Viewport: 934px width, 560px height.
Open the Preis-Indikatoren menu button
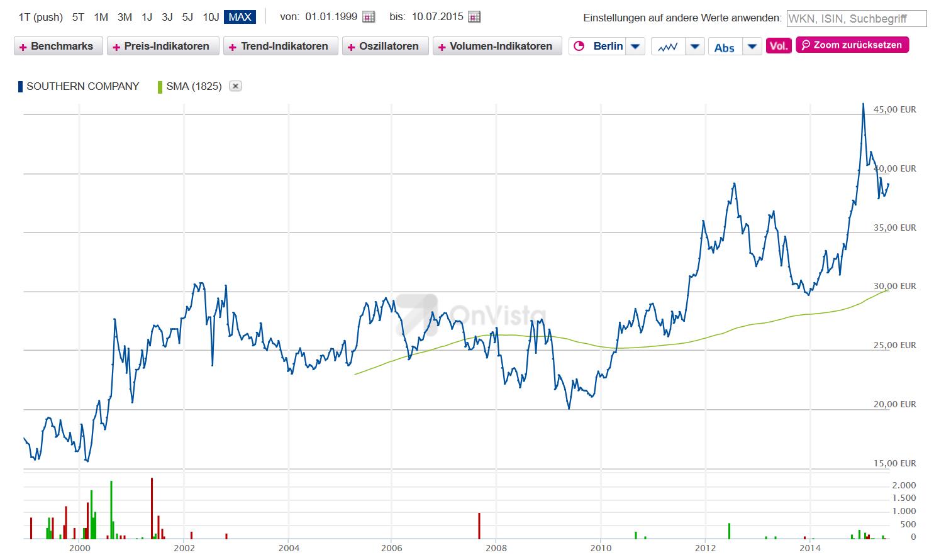pos(163,47)
